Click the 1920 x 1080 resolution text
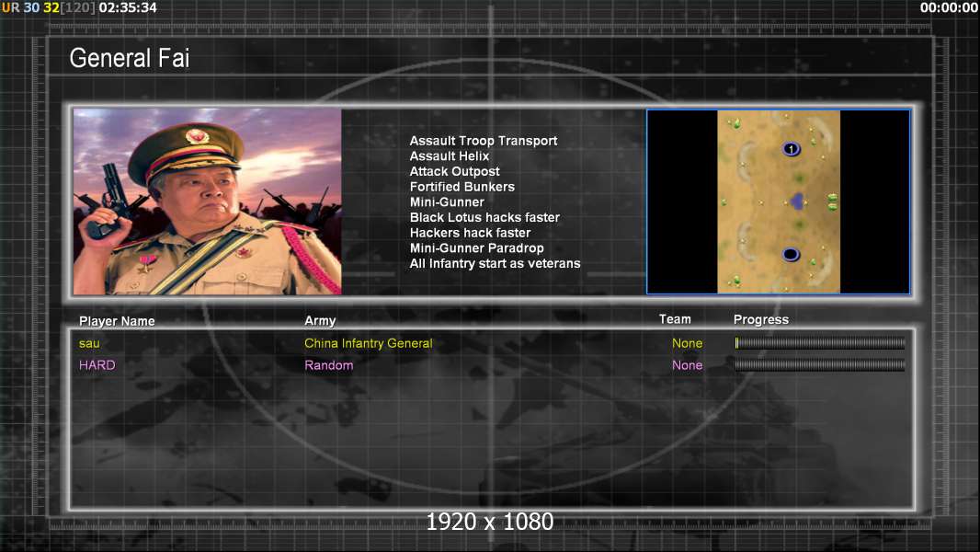This screenshot has width=980, height=552. tap(489, 522)
